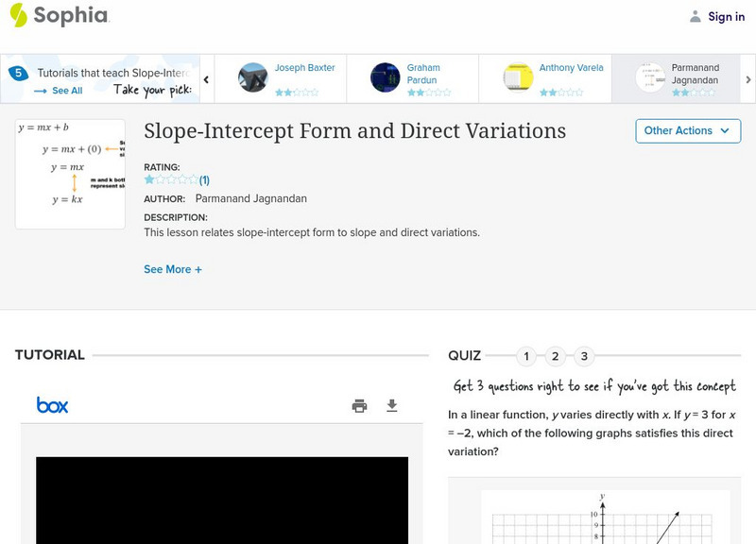
Task: Print the tutorial document
Action: click(359, 406)
